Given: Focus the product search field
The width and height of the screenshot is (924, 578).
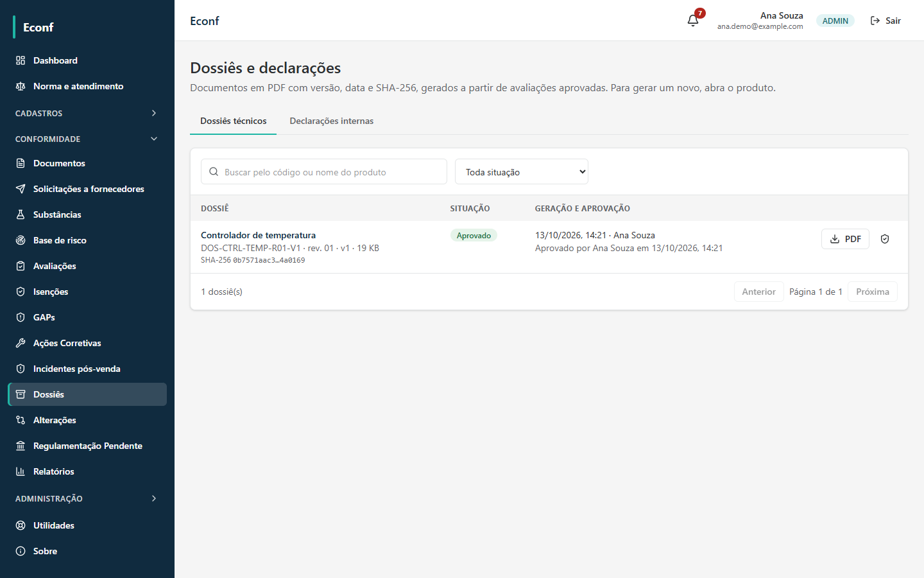Looking at the screenshot, I should coord(324,171).
